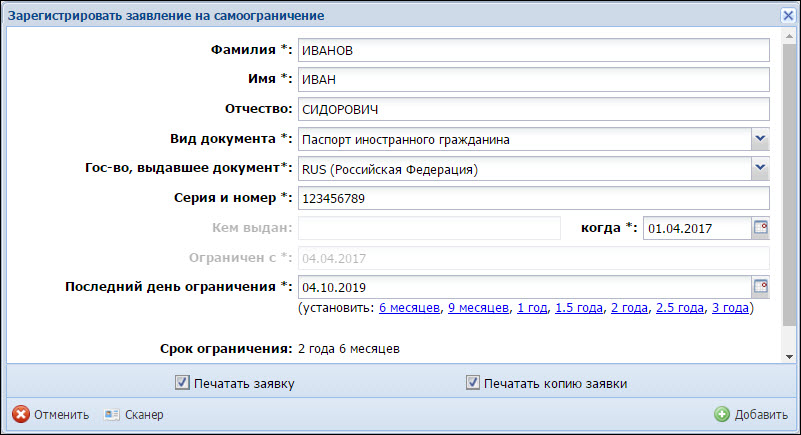Set restriction period to 3 года

pyautogui.click(x=729, y=309)
